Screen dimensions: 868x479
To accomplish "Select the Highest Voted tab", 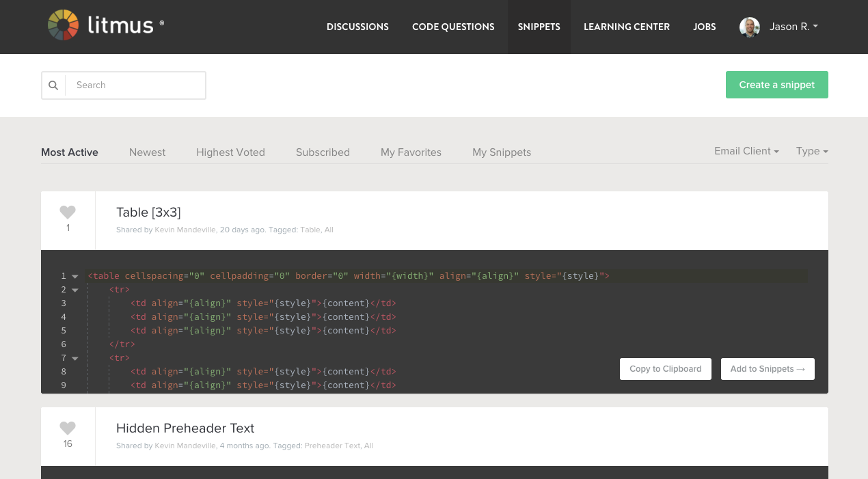I will click(230, 152).
